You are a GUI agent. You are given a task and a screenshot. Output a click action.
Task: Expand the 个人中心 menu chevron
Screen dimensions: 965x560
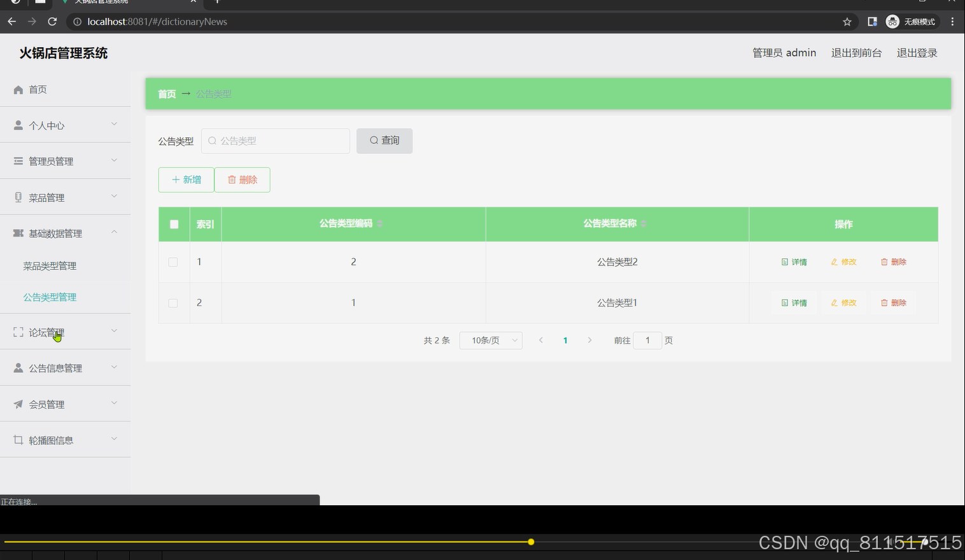tap(115, 124)
